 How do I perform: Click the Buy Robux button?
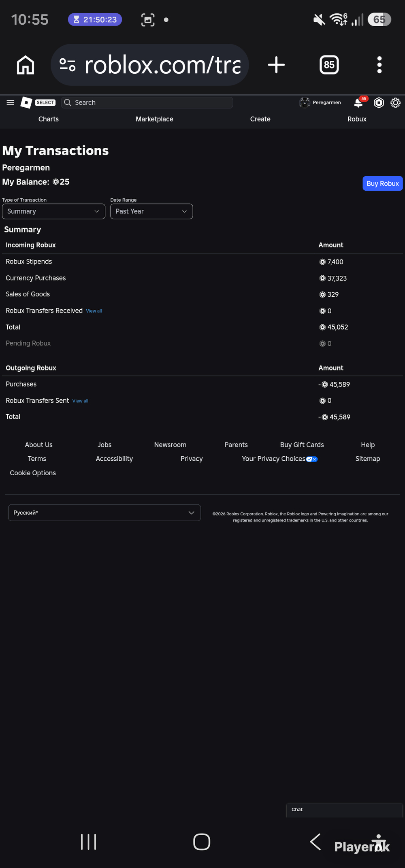pos(383,183)
